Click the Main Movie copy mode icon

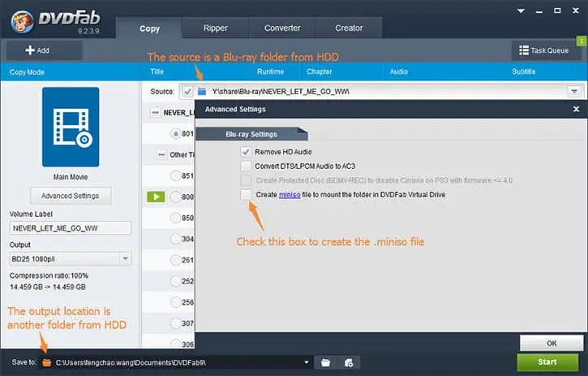(x=71, y=127)
